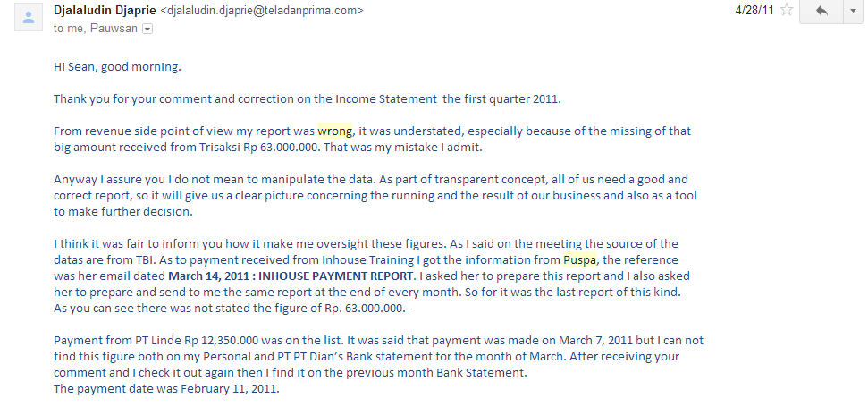The height and width of the screenshot is (407, 868).
Task: Click the highlighted word "wrong"
Action: click(x=335, y=131)
